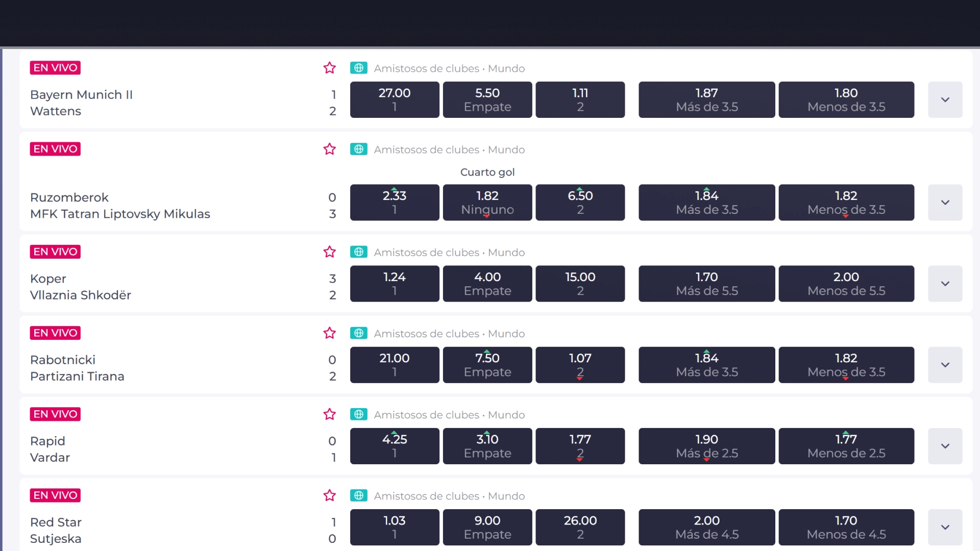Select Empate at 9.00
The width and height of the screenshot is (980, 551).
(487, 527)
